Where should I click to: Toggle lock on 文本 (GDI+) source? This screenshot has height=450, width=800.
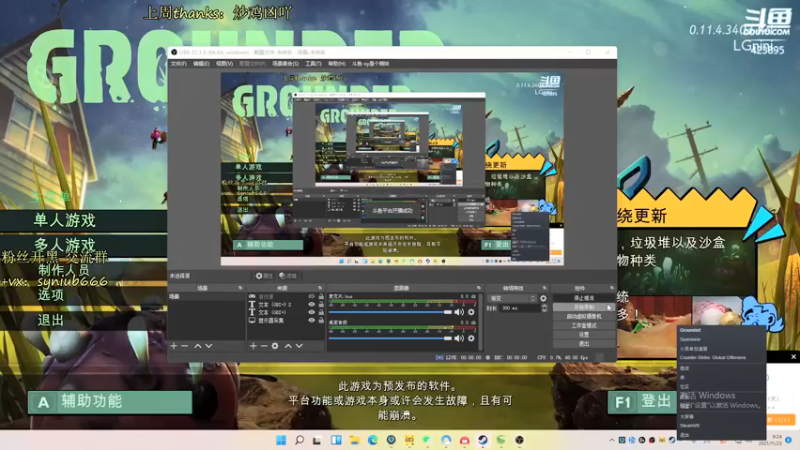click(321, 312)
